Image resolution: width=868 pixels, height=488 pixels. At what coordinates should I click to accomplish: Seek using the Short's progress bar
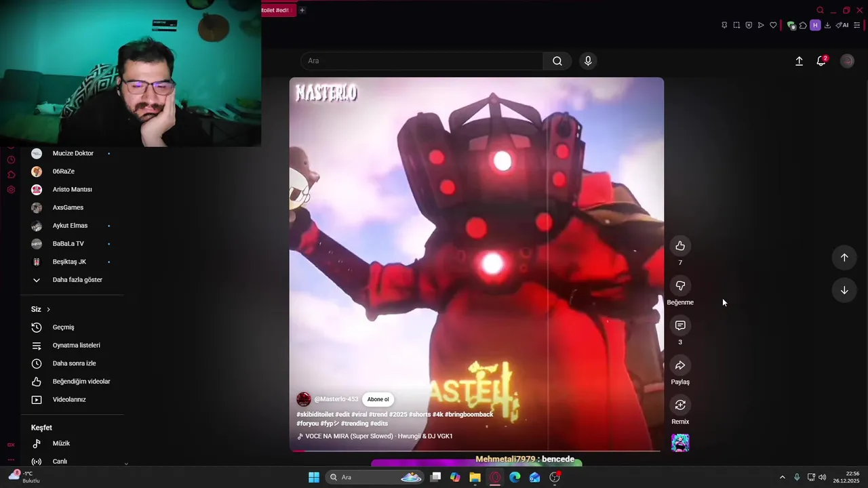(x=477, y=451)
